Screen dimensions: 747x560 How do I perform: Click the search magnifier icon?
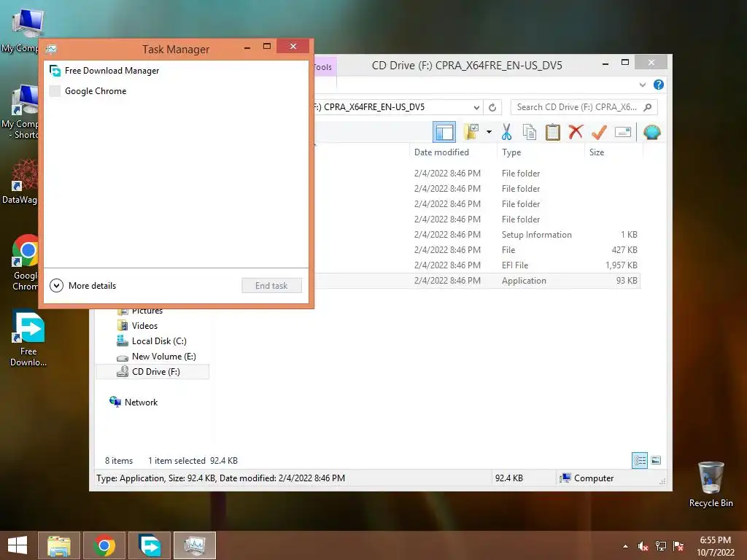pyautogui.click(x=648, y=107)
